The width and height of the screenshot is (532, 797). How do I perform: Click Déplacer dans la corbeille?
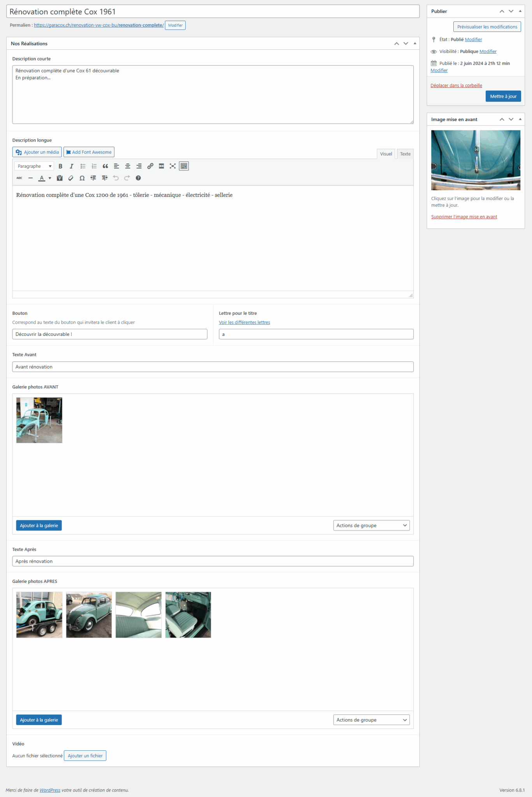tap(456, 86)
